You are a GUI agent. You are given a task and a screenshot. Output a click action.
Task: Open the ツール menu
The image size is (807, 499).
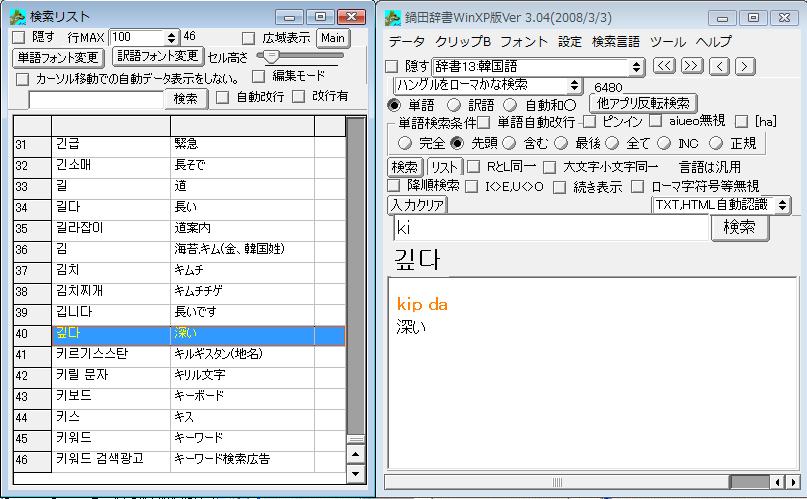coord(667,42)
